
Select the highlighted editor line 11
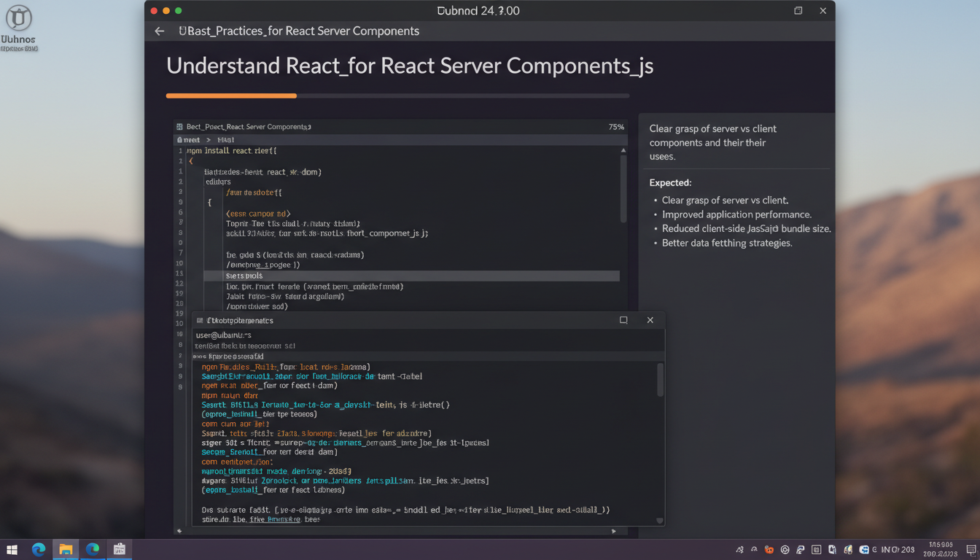411,276
